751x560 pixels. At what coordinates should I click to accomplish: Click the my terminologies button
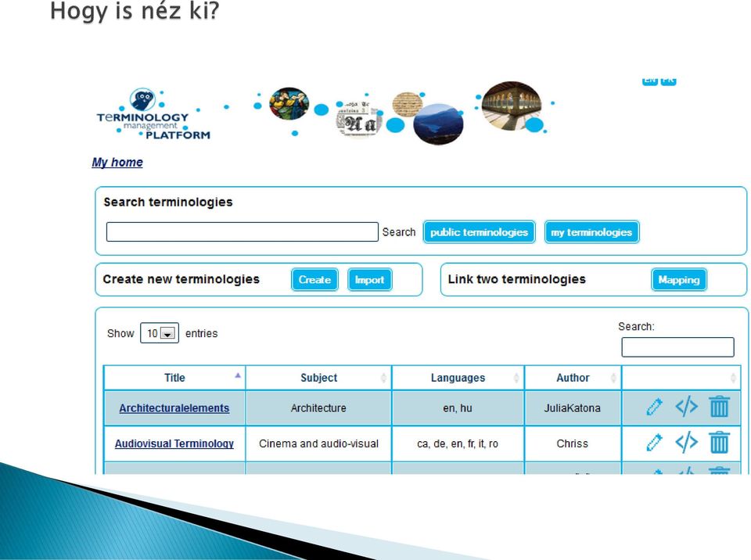(x=591, y=232)
